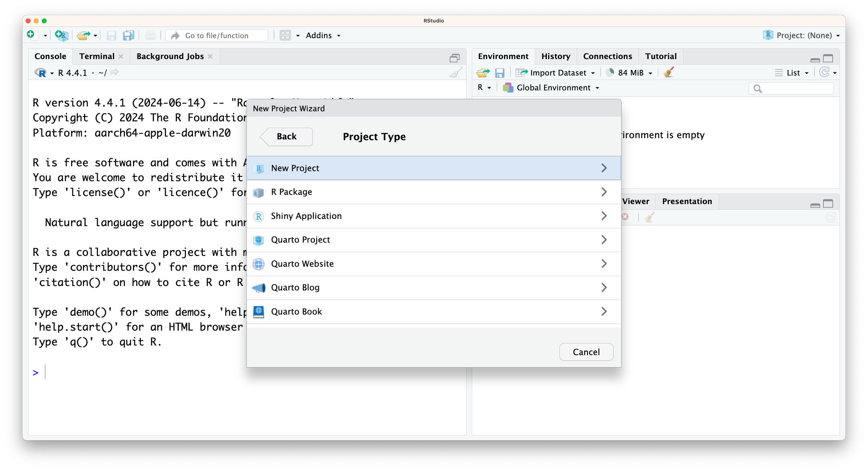Expand the panes layout dropdown arrow
The image size is (868, 470).
click(x=298, y=36)
